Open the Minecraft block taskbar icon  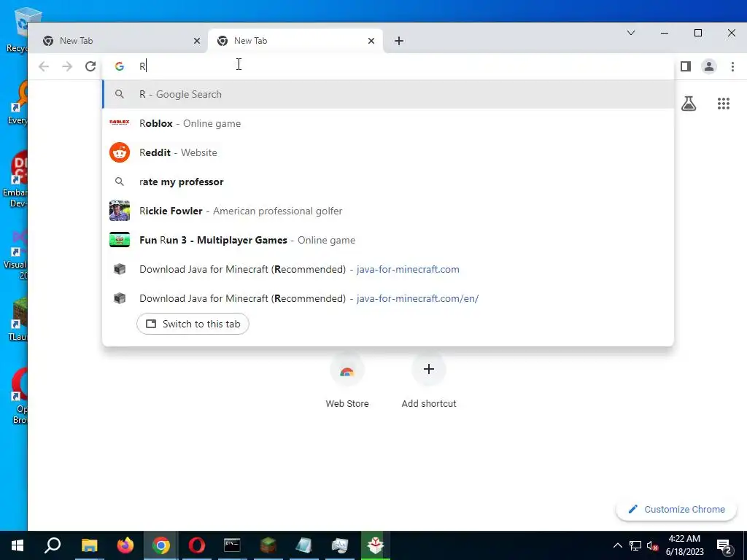268,545
